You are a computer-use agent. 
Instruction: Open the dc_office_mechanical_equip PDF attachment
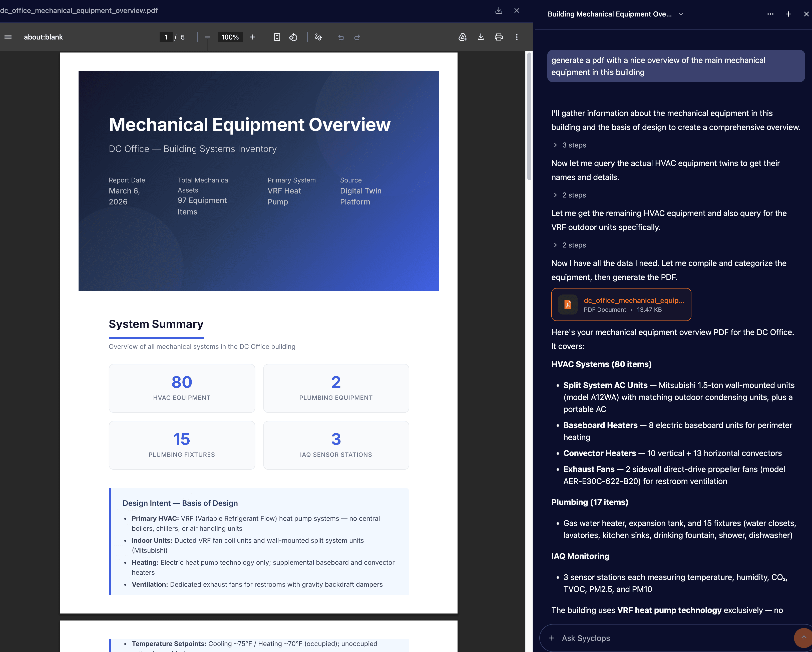(x=621, y=304)
